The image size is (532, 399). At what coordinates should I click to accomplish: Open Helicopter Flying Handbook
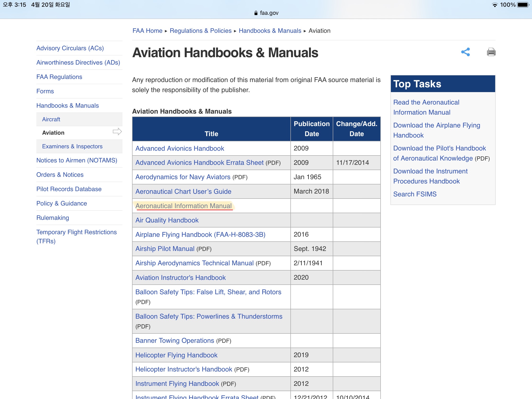(176, 355)
